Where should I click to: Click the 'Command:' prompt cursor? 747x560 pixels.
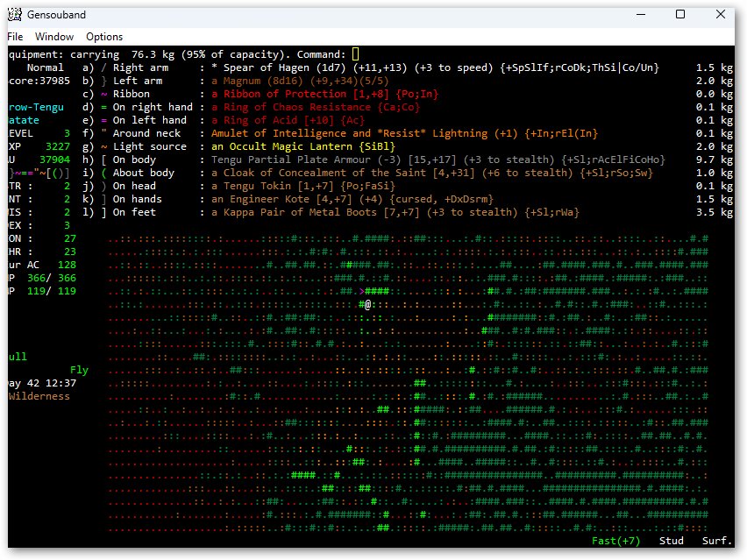pyautogui.click(x=355, y=54)
